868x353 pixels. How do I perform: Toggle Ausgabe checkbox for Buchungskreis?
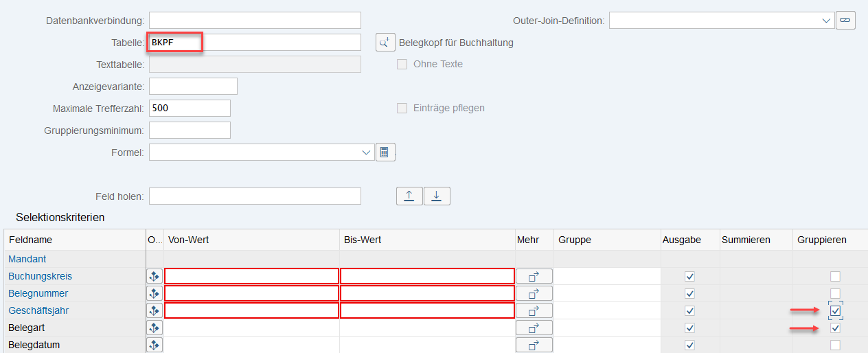coord(690,276)
